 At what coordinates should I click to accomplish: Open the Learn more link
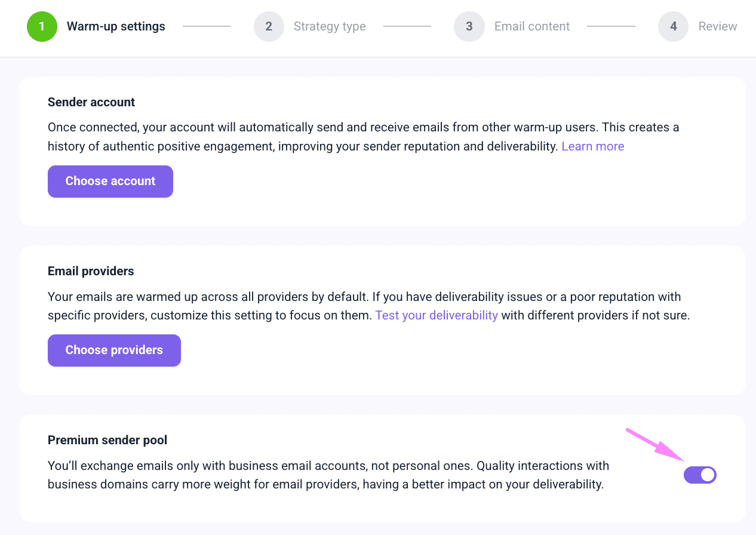[592, 146]
